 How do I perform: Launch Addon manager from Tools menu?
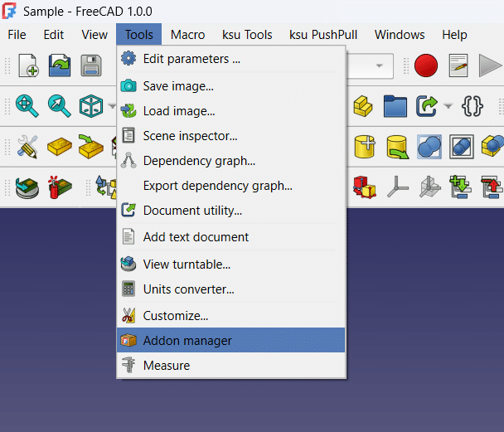(x=231, y=340)
